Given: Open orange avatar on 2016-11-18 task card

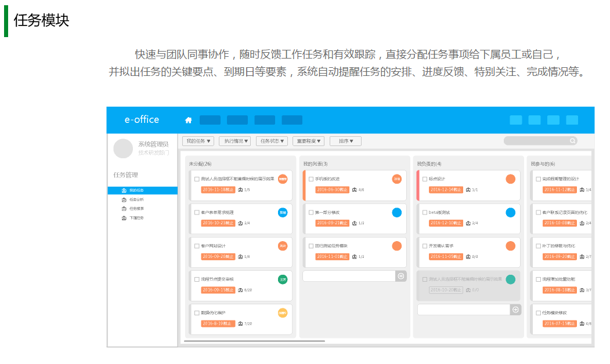Looking at the screenshot, I should click(x=283, y=179).
